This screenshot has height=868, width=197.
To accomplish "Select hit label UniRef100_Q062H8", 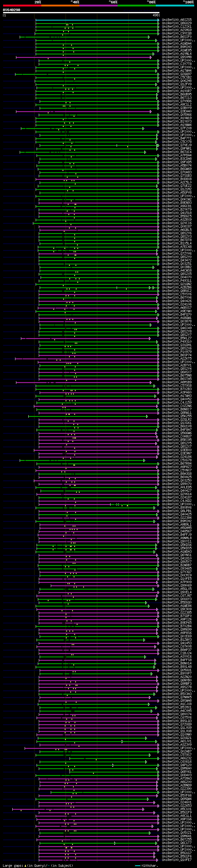I will tap(177, 81).
